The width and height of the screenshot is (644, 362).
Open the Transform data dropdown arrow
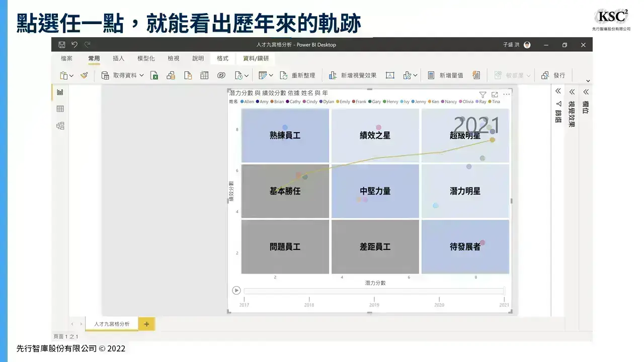(271, 75)
